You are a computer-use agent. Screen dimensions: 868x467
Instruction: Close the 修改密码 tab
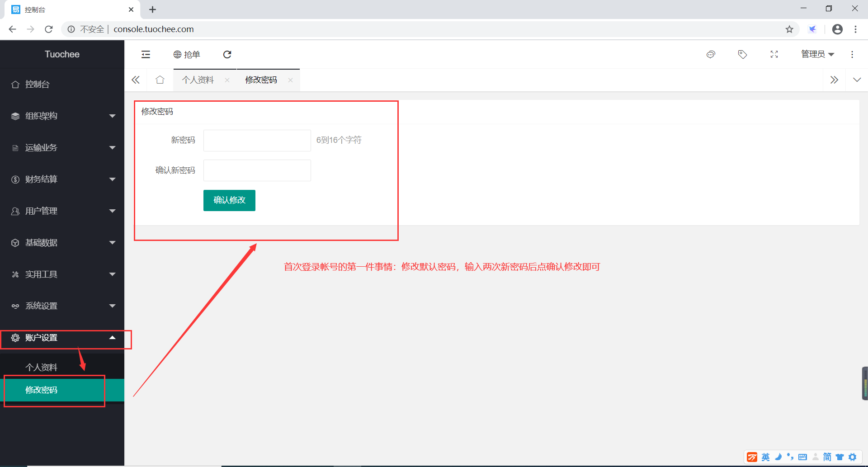pyautogui.click(x=291, y=80)
